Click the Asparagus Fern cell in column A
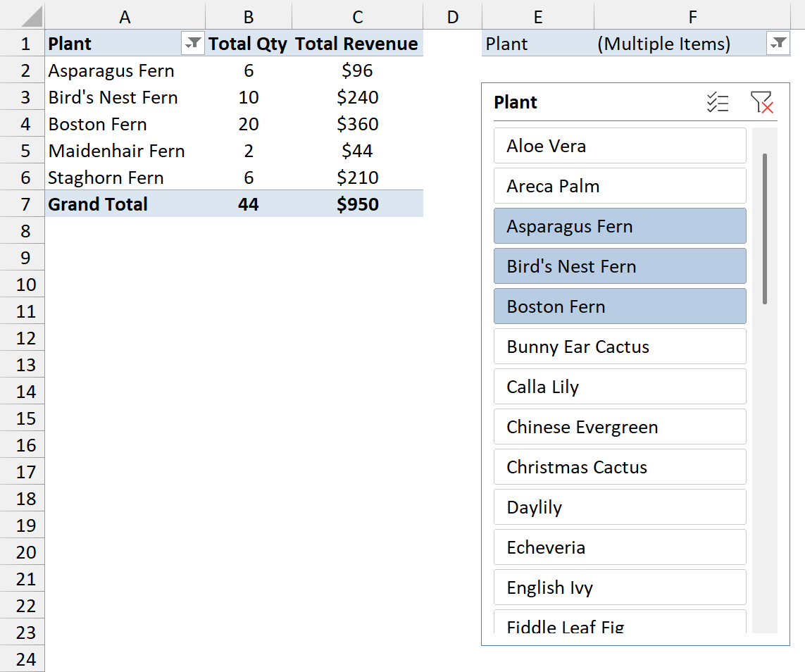Viewport: 805px width, 672px height. coord(125,70)
